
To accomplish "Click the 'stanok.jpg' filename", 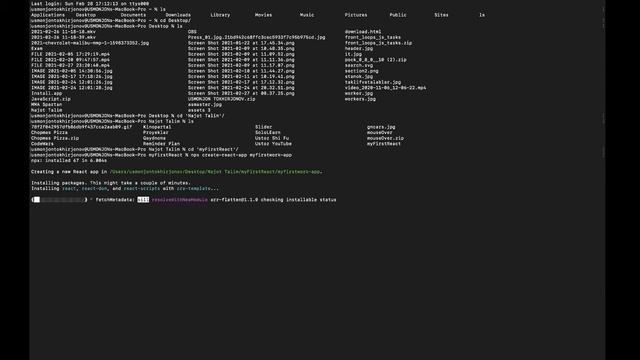I will 359,77.
